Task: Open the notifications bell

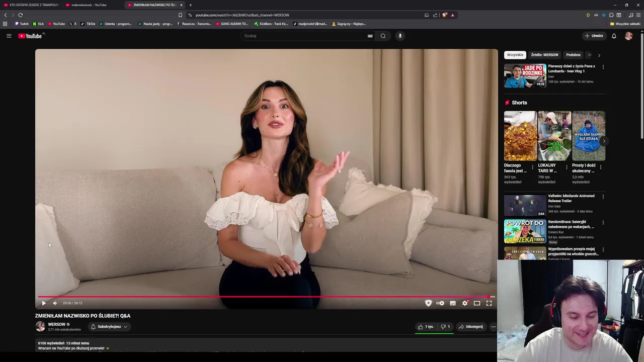Action: pos(614,36)
